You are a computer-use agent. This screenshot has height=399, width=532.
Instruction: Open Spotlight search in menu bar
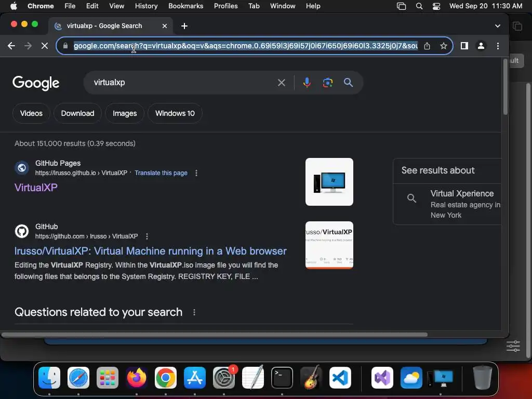[x=419, y=6]
